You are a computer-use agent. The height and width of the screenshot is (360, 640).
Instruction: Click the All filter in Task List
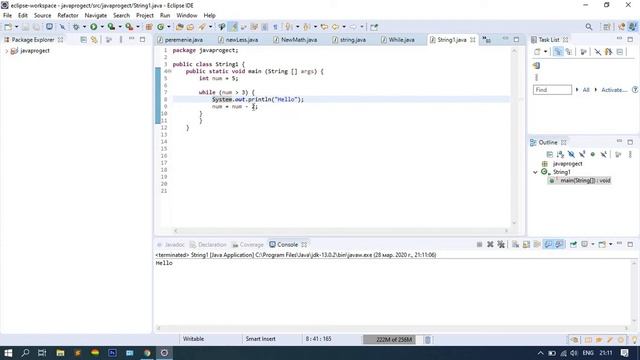tap(586, 90)
